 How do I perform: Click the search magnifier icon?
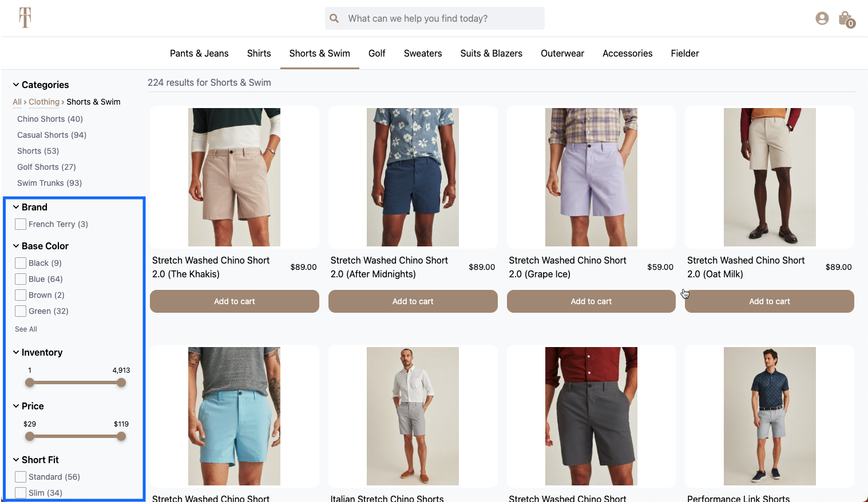click(x=335, y=18)
